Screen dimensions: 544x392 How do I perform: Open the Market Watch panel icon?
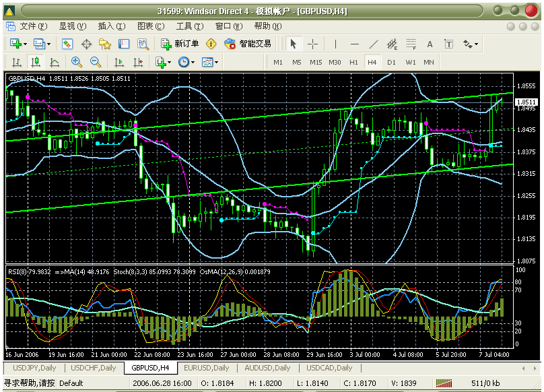pyautogui.click(x=67, y=44)
